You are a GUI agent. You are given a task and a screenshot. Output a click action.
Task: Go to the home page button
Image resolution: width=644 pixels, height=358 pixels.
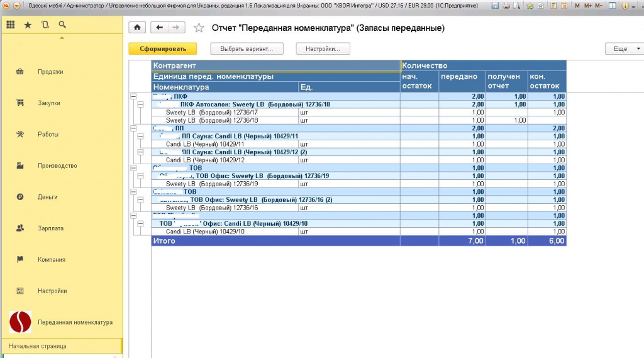point(137,28)
